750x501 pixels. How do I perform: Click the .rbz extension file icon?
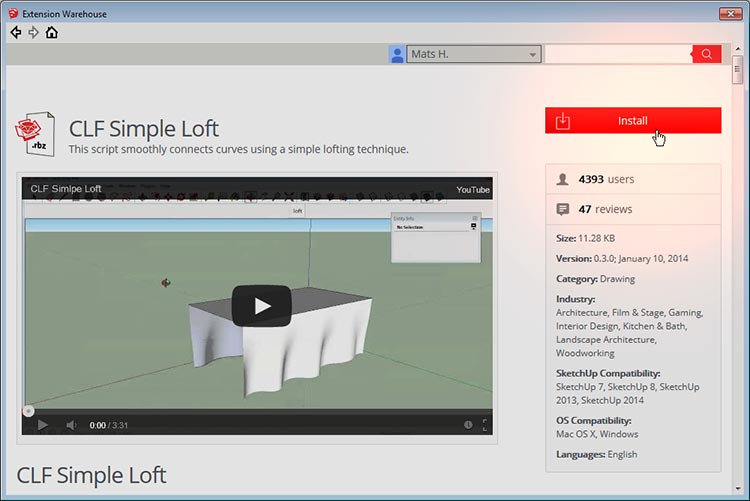pyautogui.click(x=35, y=134)
